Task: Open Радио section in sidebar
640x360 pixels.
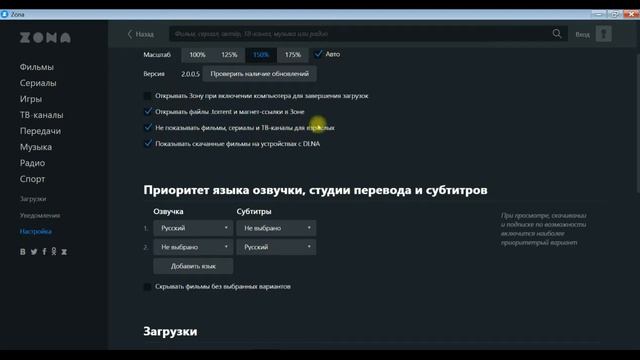Action: (32, 163)
